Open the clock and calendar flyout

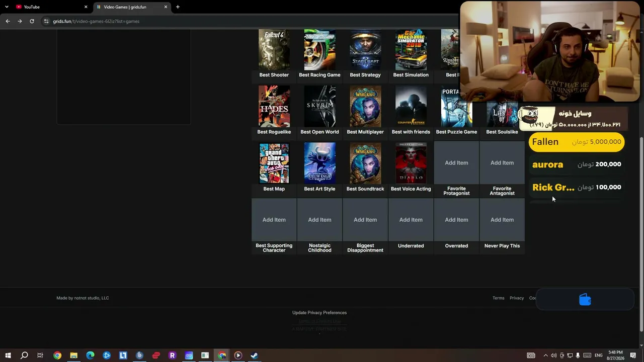pos(616,355)
